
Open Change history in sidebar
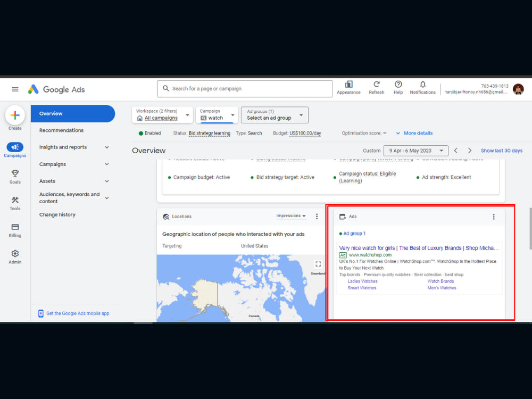click(57, 214)
